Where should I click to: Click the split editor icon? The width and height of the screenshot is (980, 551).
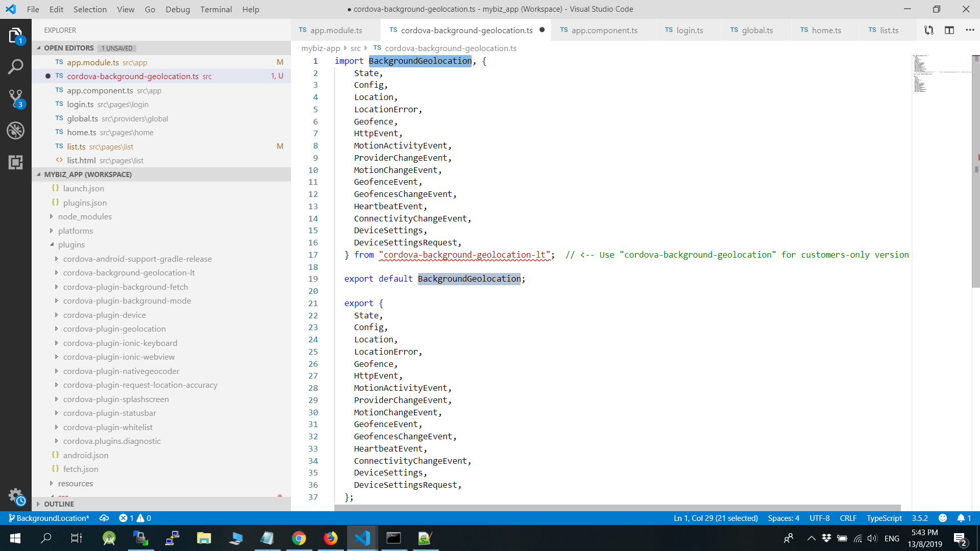pos(949,30)
